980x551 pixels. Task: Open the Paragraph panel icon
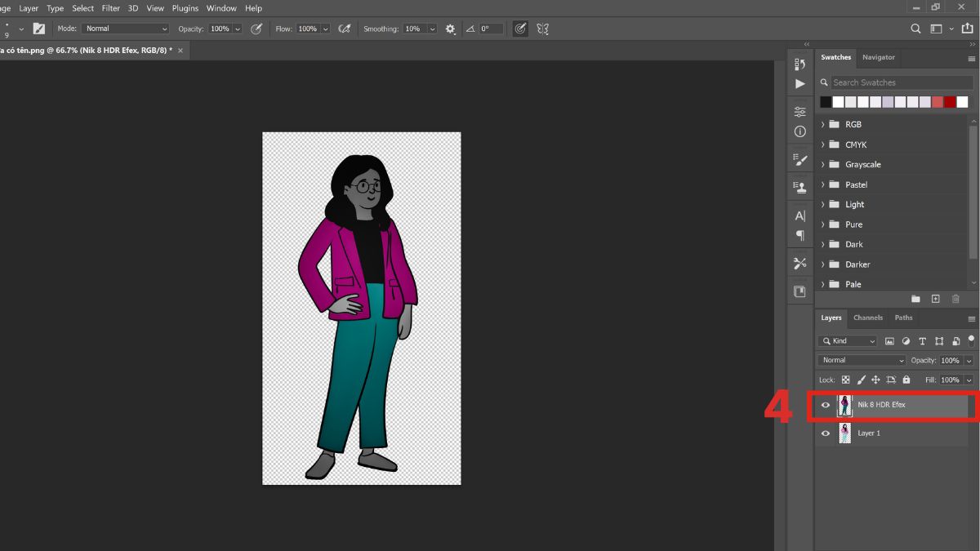(x=800, y=236)
